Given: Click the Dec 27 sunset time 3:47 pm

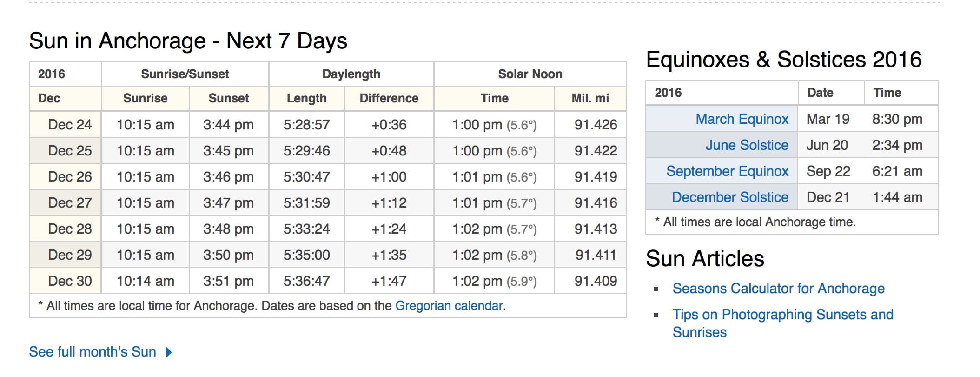Looking at the screenshot, I should (x=229, y=203).
